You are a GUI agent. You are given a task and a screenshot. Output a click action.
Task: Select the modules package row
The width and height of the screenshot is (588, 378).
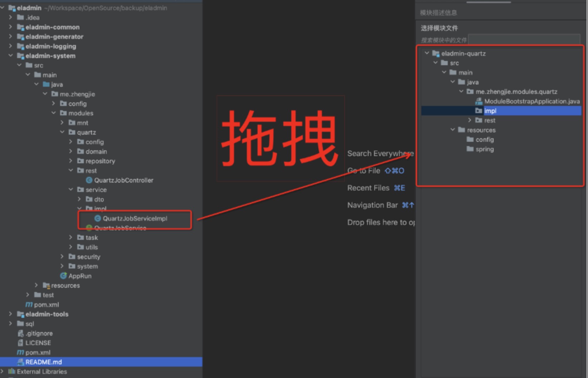81,113
